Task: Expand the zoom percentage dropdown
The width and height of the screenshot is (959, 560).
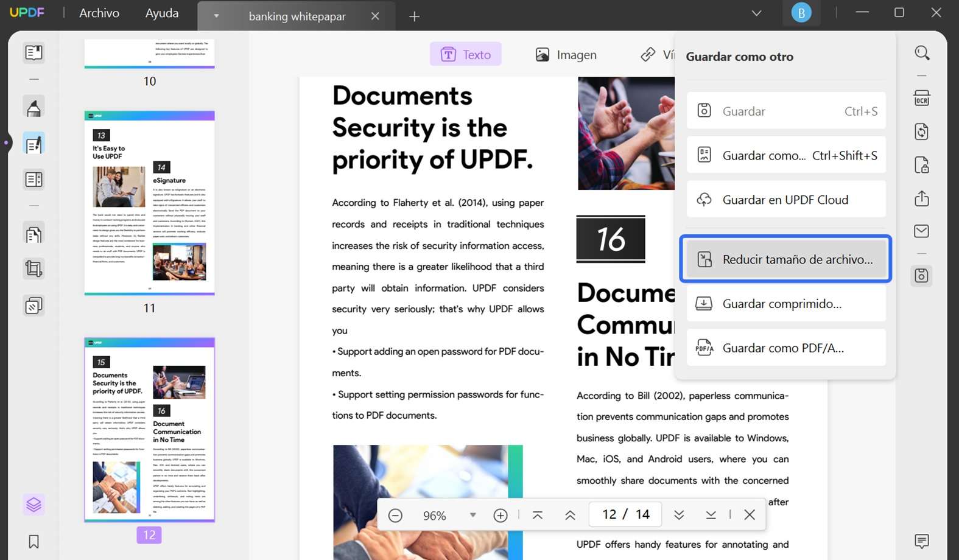Action: (472, 516)
